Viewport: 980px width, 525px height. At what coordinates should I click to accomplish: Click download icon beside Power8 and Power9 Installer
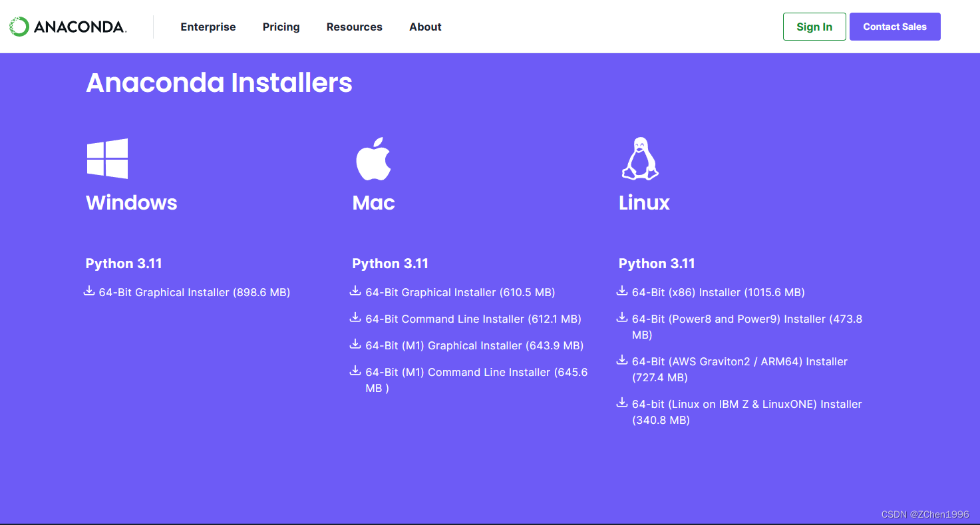[622, 317]
